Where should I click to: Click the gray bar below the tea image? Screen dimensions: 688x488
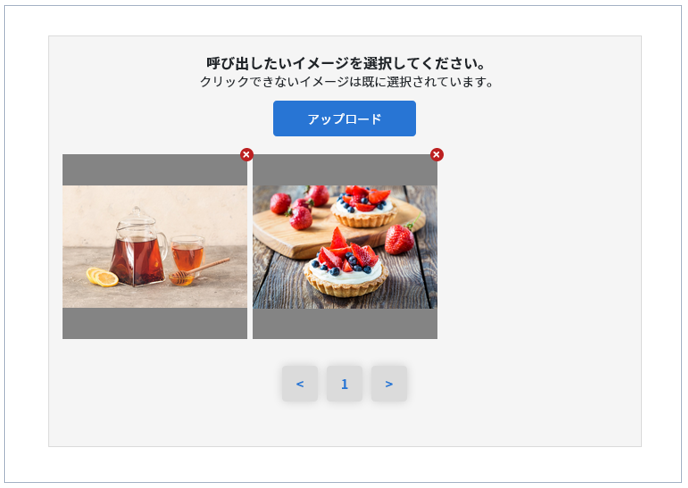pos(155,323)
